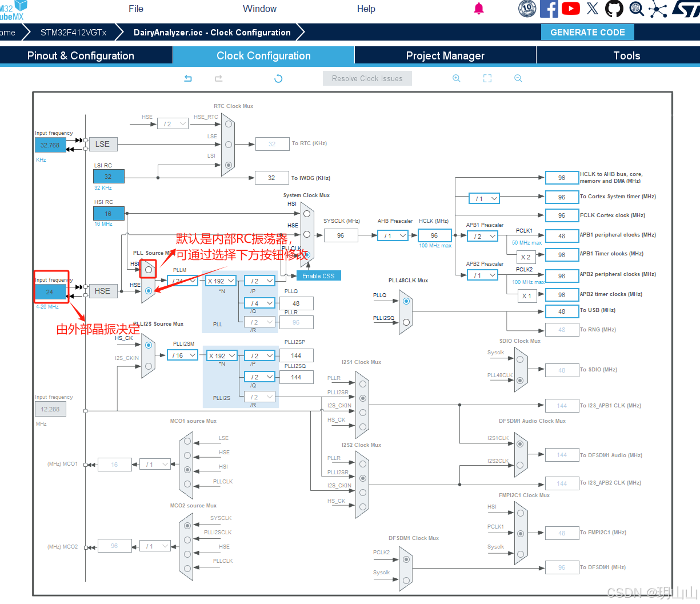Click the STM32F412VGTx breadcrumb
The height and width of the screenshot is (604, 700).
73,32
